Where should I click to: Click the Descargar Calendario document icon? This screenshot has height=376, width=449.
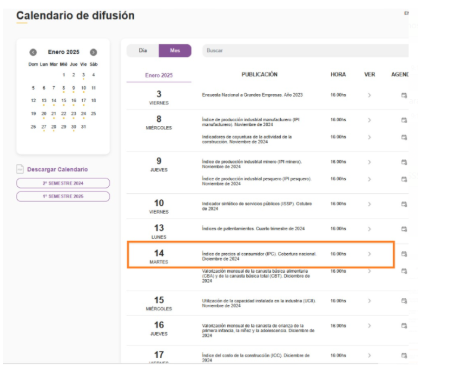(20, 169)
